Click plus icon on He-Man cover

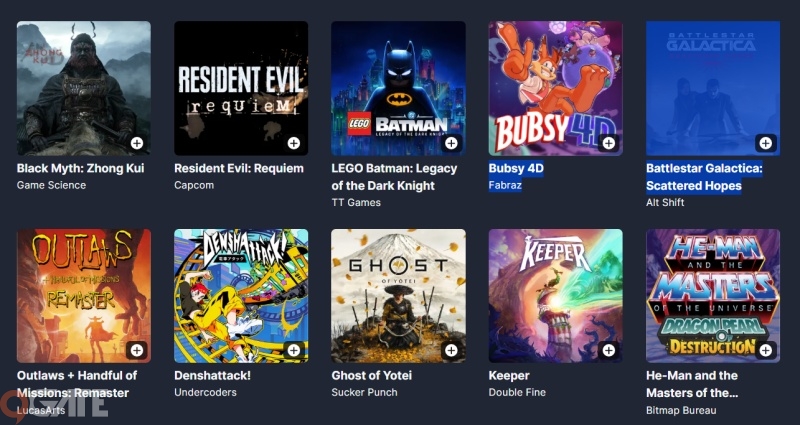(766, 350)
